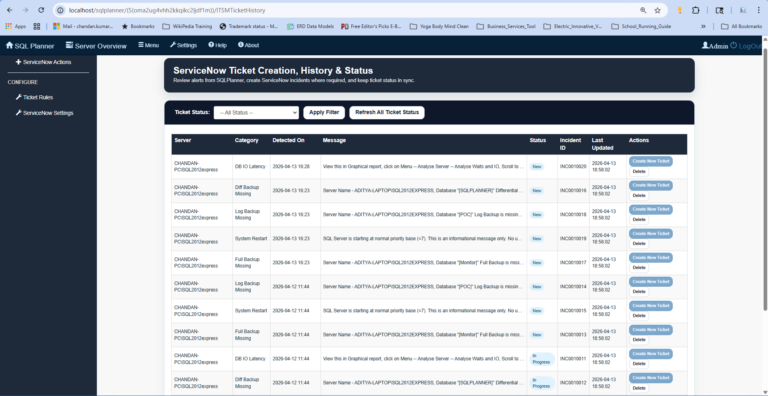Click the Apply Filter button

324,113
